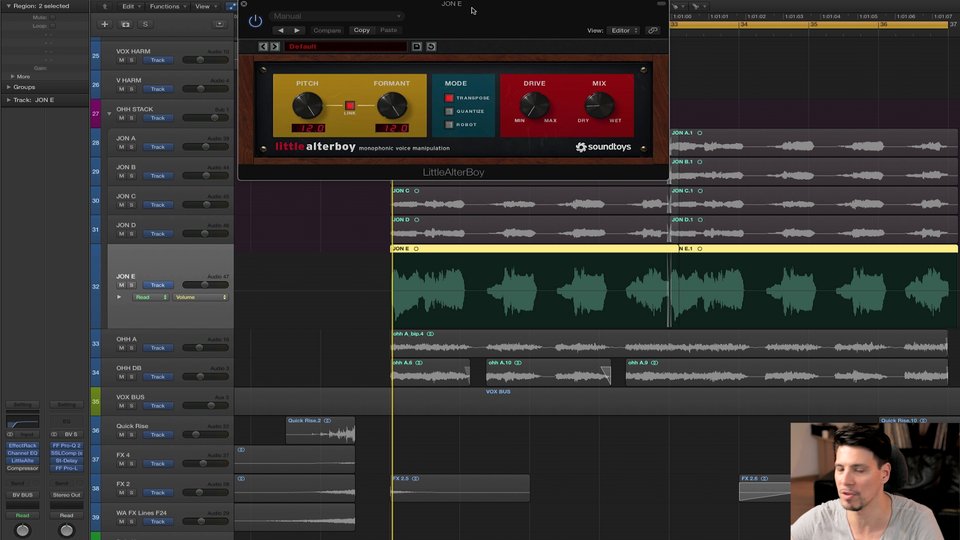
Task: Click the Soundtoys next preset arrow
Action: point(275,47)
